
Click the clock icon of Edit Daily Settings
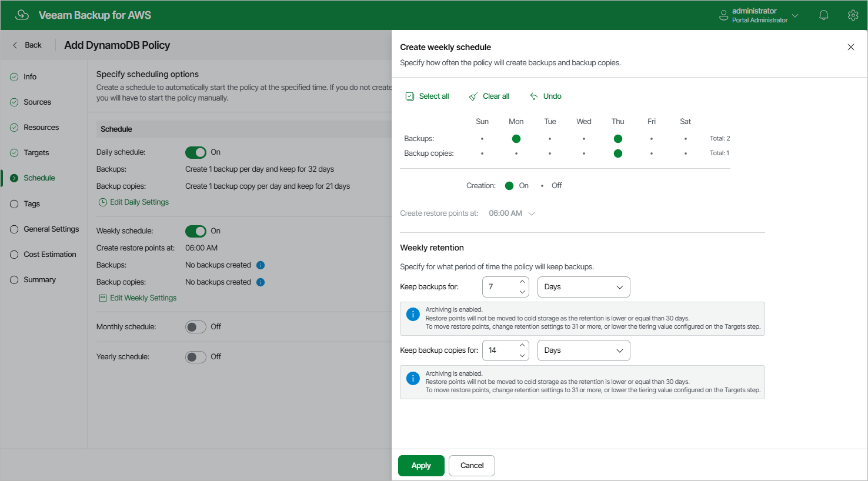(103, 202)
